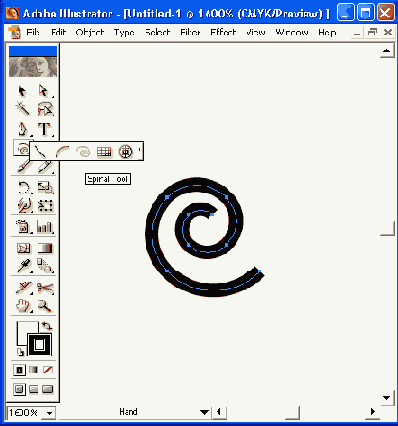Select the Eyedropper tool

(x=24, y=266)
